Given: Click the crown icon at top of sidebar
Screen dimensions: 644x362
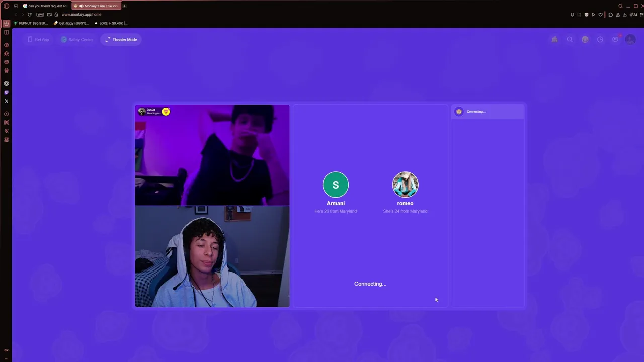Looking at the screenshot, I should tap(6, 23).
